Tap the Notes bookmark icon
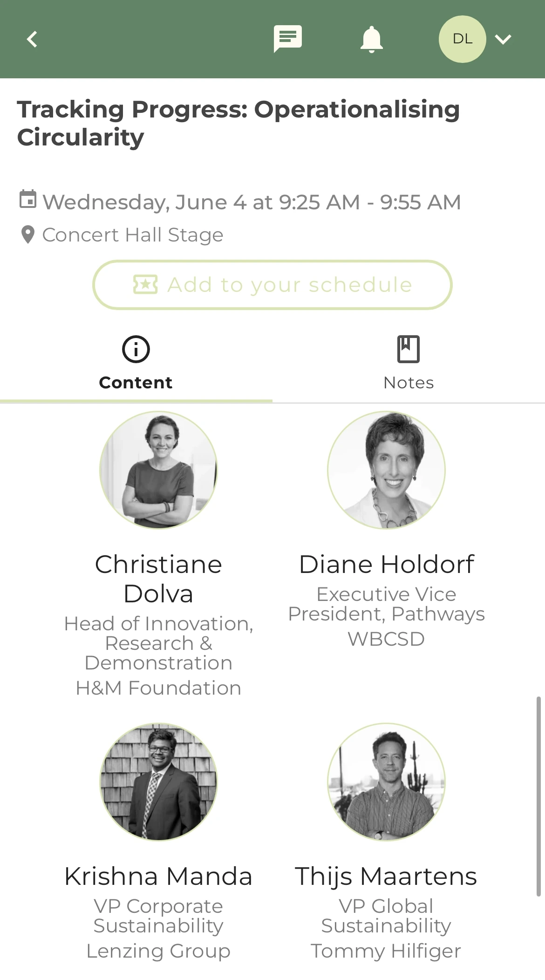 click(x=409, y=349)
